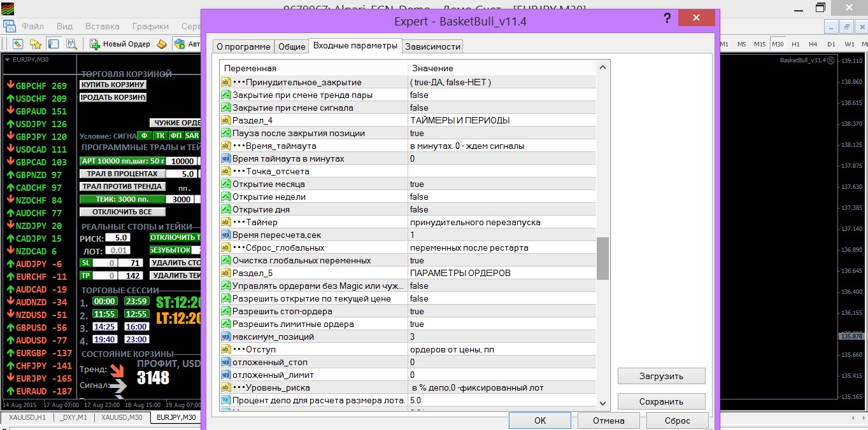
Task: Click icon next to Закрытие при смене тренда пары
Action: point(225,95)
